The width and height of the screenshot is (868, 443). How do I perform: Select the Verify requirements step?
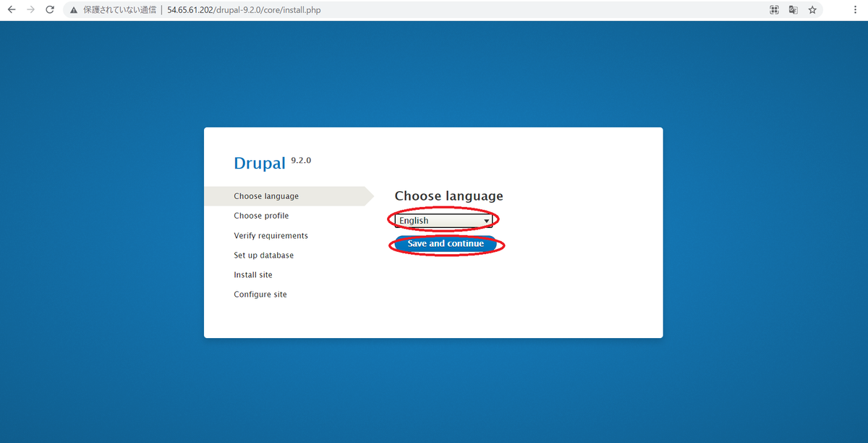coord(271,236)
